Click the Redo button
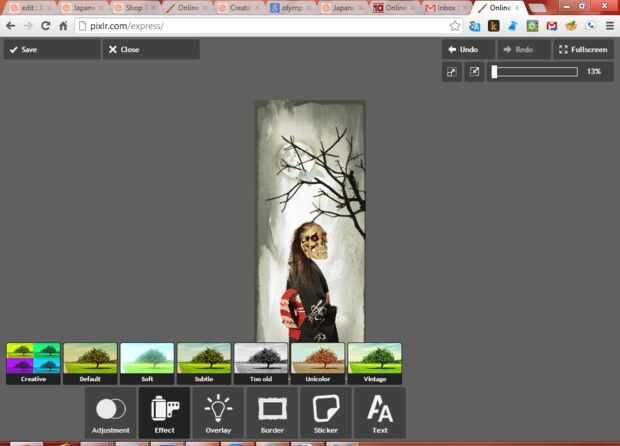The image size is (620, 446). 524,49
